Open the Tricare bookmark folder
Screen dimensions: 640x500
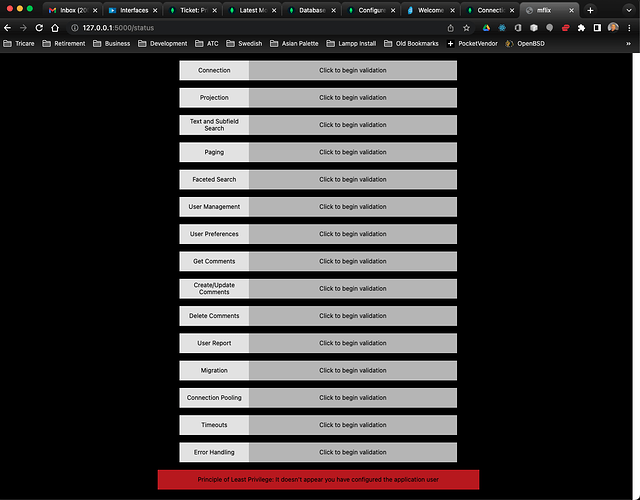point(19,44)
